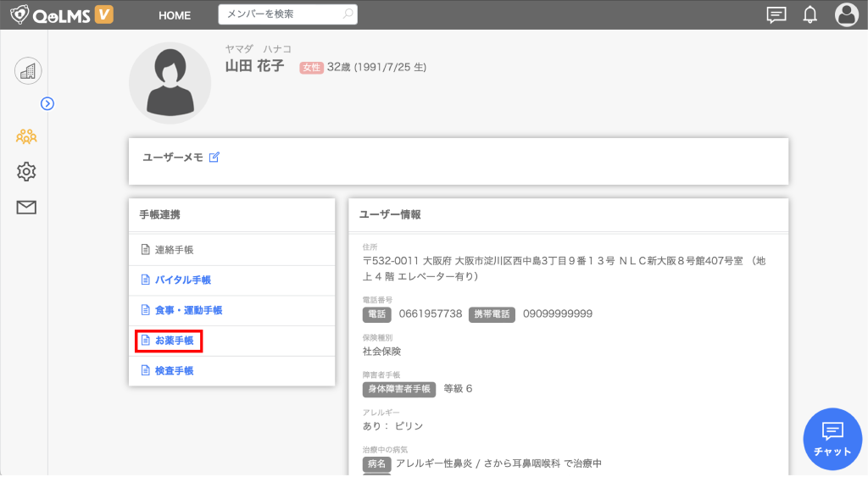Edit the user memo with pencil icon
Image resolution: width=868 pixels, height=477 pixels.
[214, 157]
